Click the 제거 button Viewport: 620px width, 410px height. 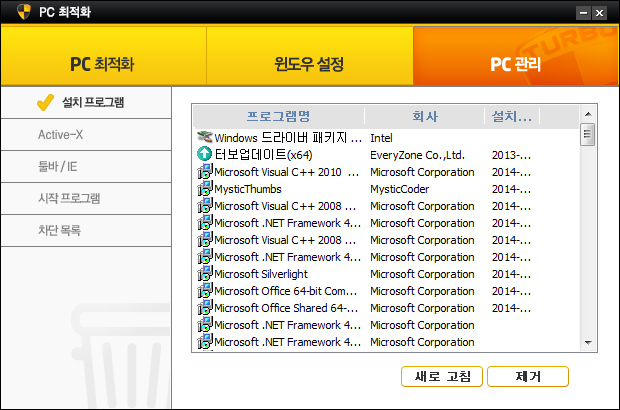click(x=528, y=376)
